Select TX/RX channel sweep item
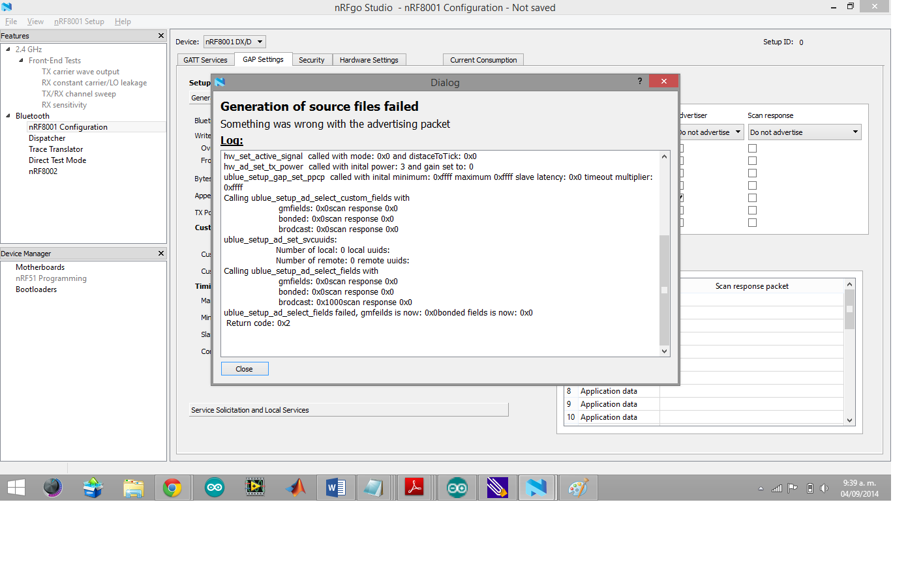The image size is (908, 588). (79, 94)
